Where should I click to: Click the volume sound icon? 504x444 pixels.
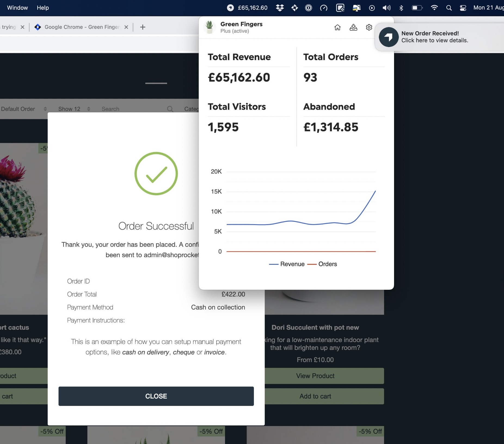pos(386,8)
